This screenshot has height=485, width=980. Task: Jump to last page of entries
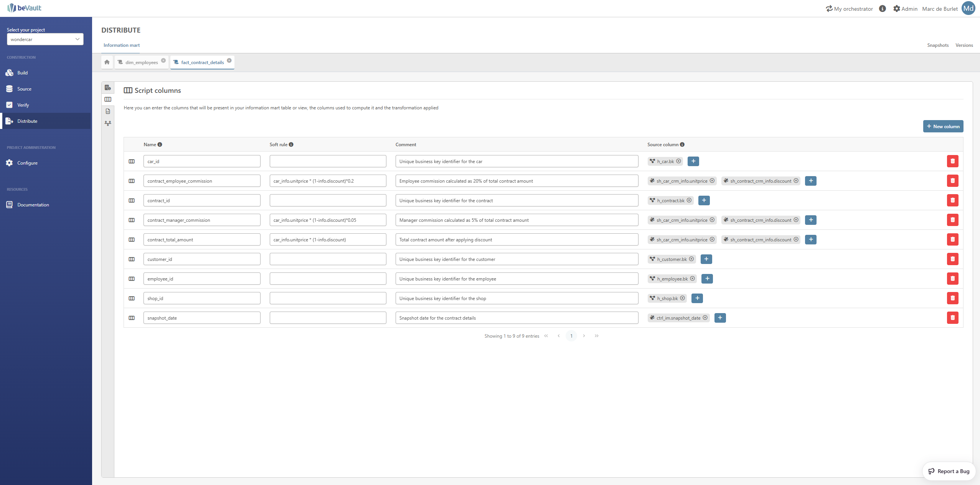[x=597, y=336]
